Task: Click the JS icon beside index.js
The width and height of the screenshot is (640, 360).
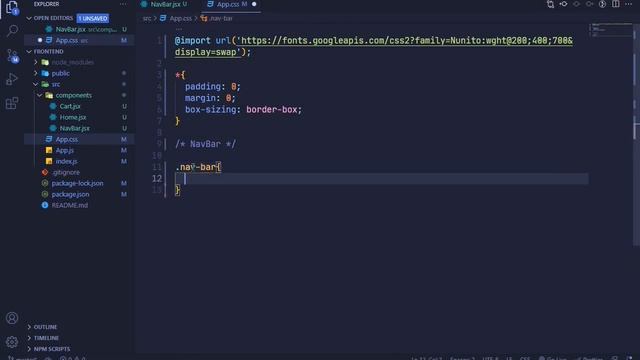Action: (49, 161)
